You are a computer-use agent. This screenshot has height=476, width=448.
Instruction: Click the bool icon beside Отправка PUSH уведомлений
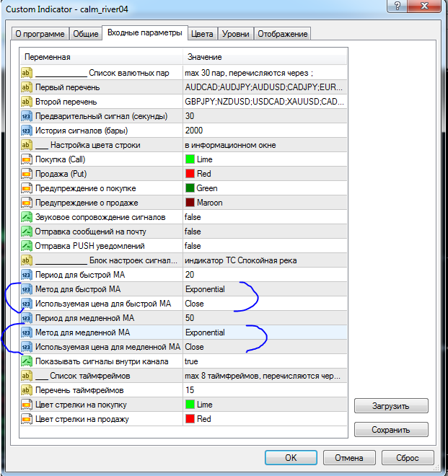27,246
